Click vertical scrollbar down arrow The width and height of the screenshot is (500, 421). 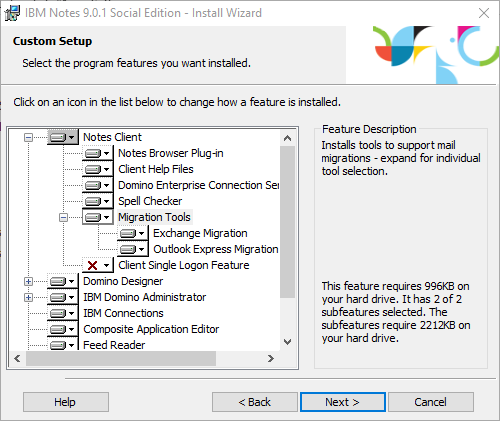click(288, 342)
